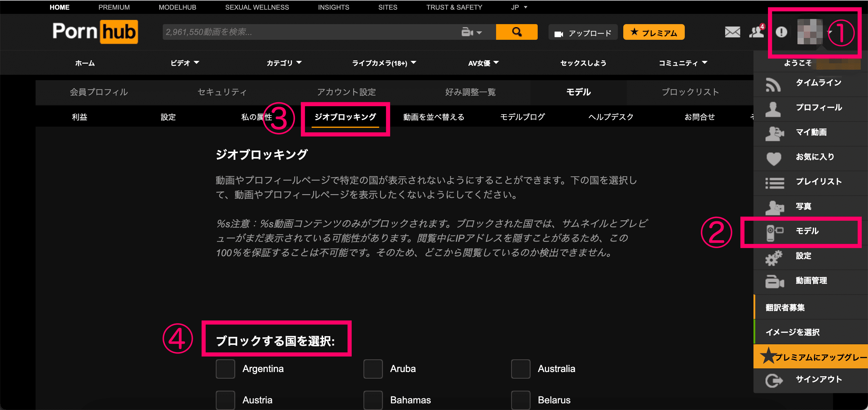Open the 動画を並べ替える sub-tab
The height and width of the screenshot is (410, 868).
pos(434,117)
